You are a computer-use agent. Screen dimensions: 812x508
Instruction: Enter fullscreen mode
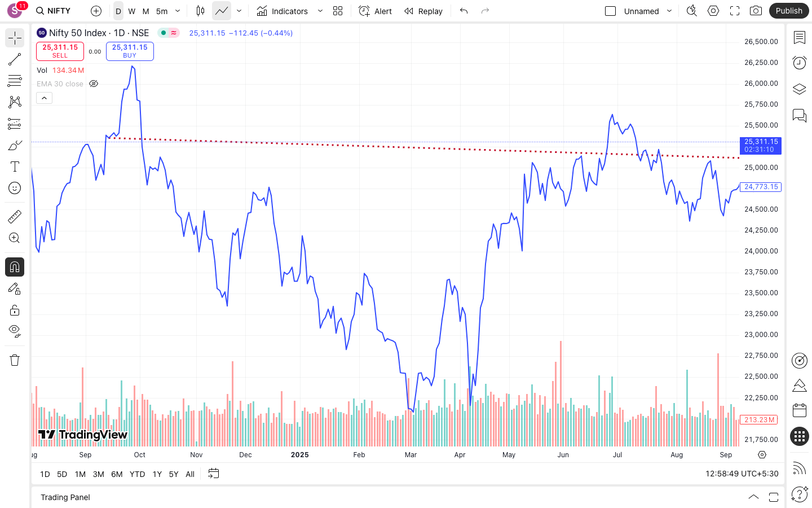tap(734, 11)
